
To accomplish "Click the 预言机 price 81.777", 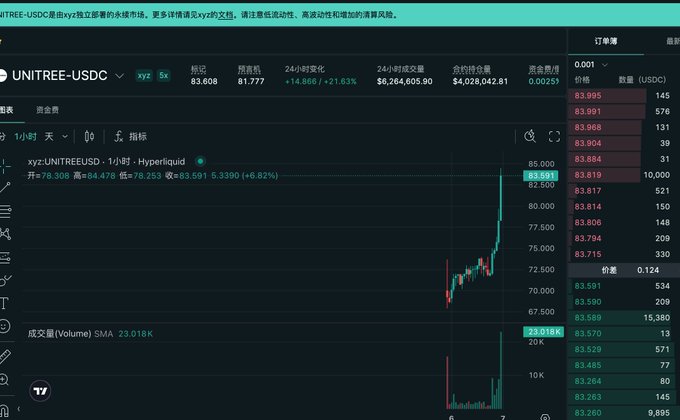I will (251, 81).
